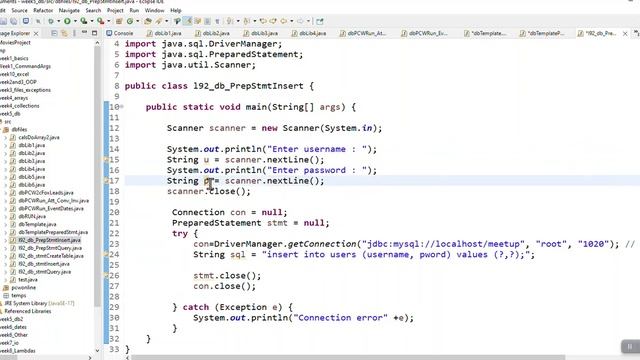Click the Open Console terminal icon

tap(26, 21)
